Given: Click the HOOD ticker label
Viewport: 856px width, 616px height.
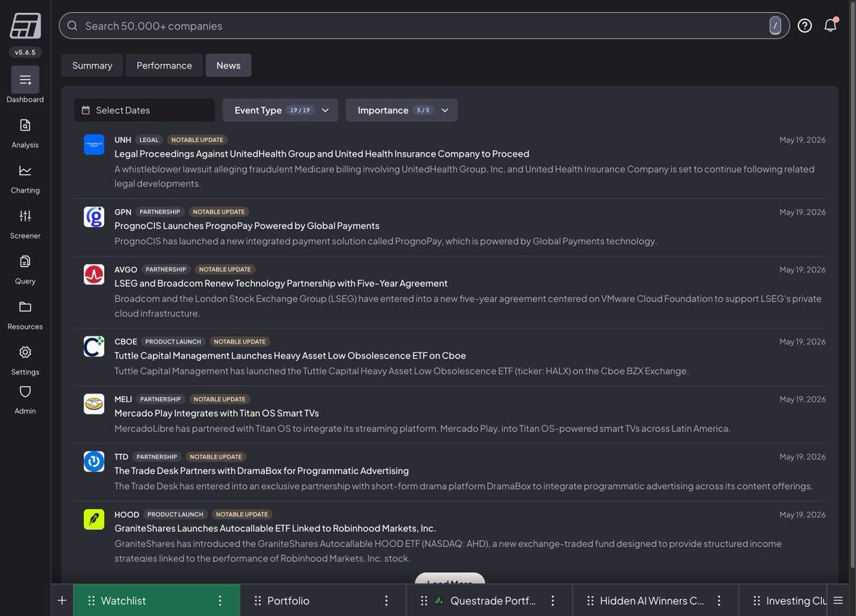Looking at the screenshot, I should point(127,515).
